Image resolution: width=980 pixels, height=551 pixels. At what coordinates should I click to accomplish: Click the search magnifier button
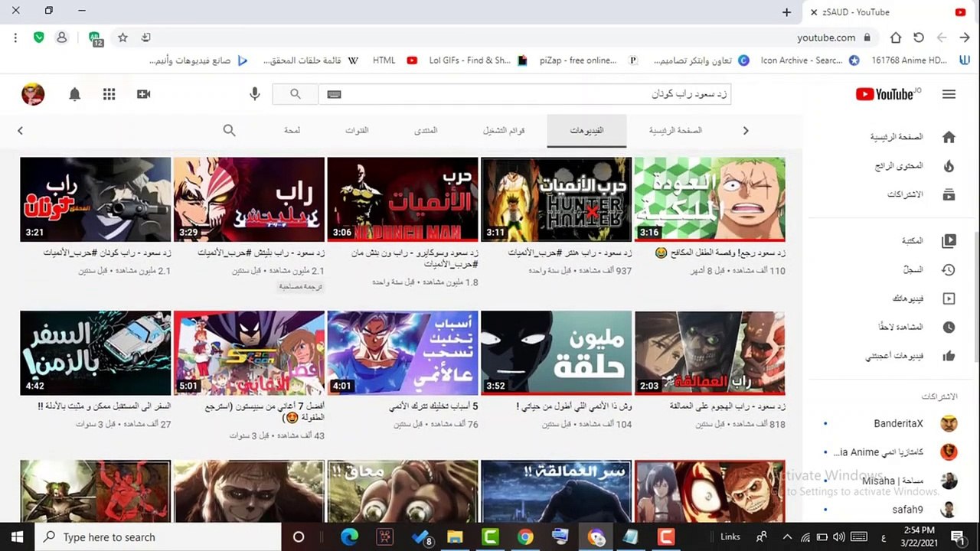(x=296, y=94)
